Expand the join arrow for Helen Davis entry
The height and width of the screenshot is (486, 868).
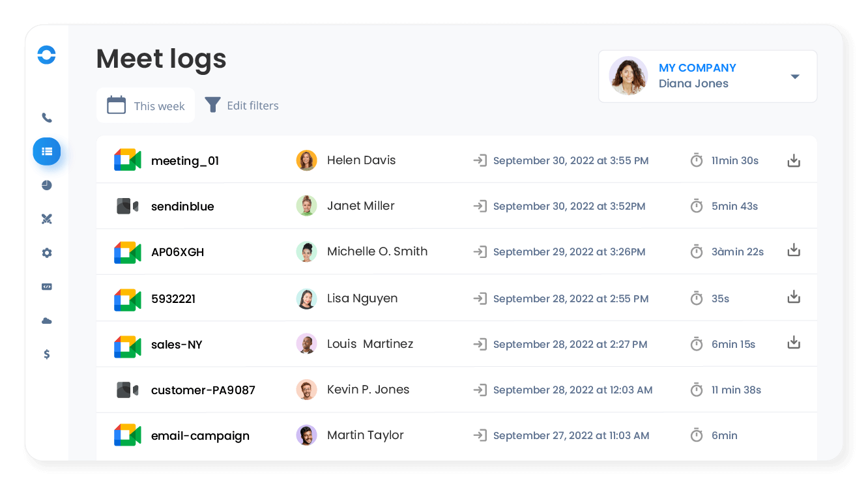(x=480, y=160)
